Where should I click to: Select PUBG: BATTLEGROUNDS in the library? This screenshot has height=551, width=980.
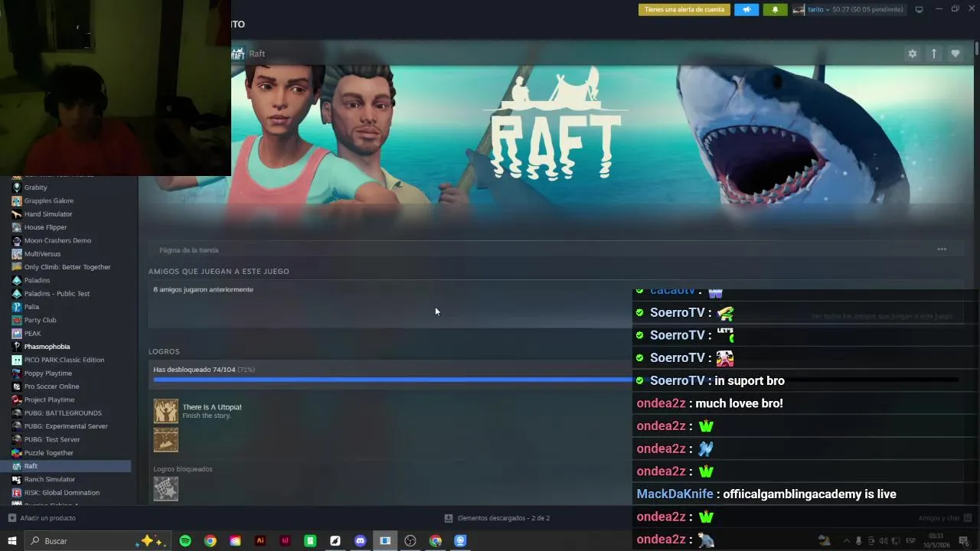click(x=63, y=413)
